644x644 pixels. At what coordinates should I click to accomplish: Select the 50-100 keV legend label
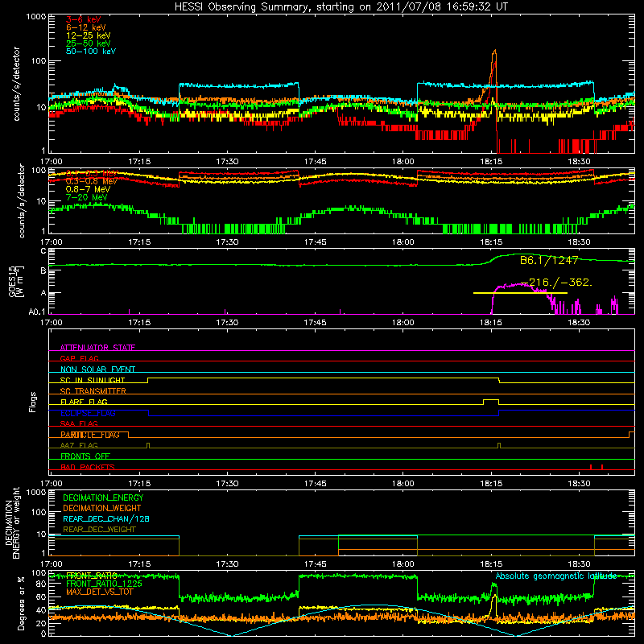pos(91,52)
